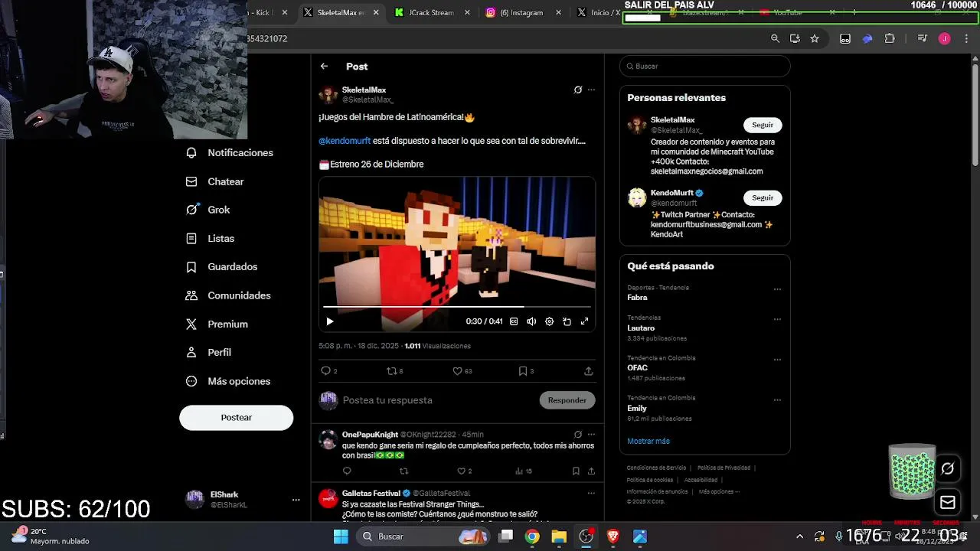Click taskbar Buscar search box
Image resolution: width=980 pixels, height=551 pixels.
(424, 536)
